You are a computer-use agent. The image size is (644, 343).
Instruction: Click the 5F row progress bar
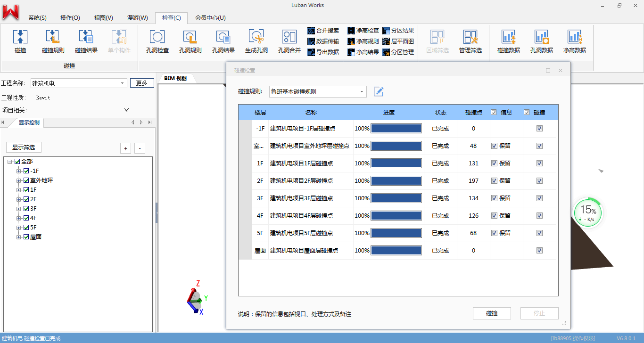[x=396, y=233]
